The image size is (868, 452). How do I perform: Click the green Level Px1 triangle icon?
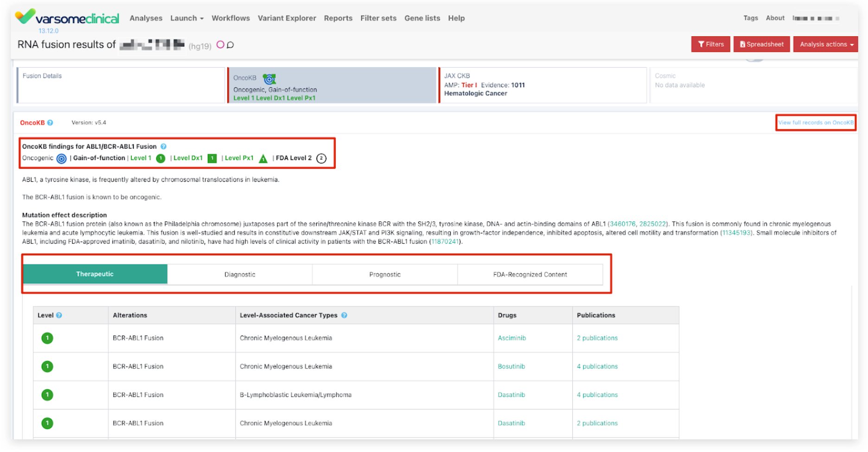tap(263, 159)
